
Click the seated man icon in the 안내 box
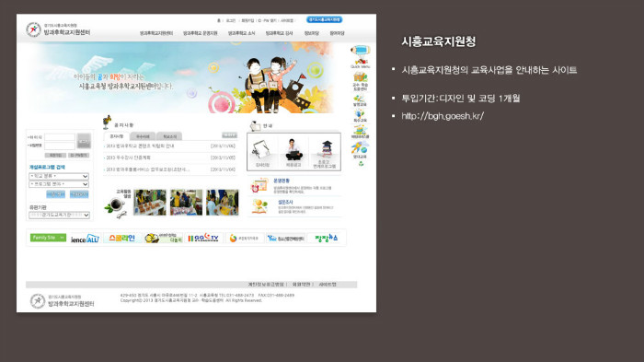point(293,149)
